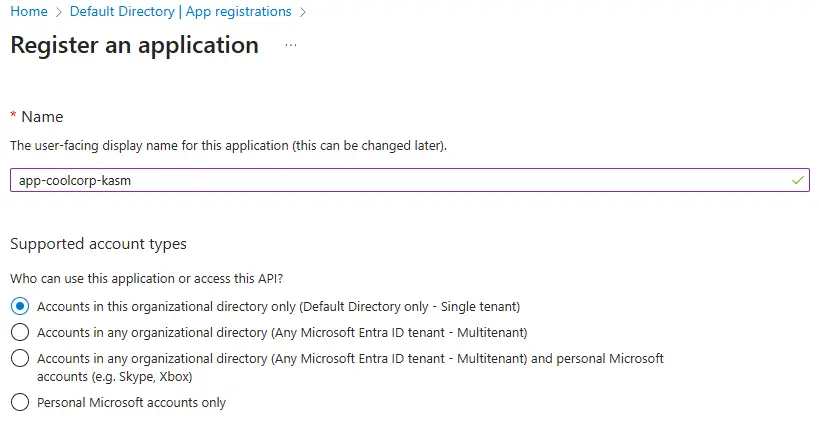
Task: Click the 'Register an application' page title
Action: (x=134, y=46)
